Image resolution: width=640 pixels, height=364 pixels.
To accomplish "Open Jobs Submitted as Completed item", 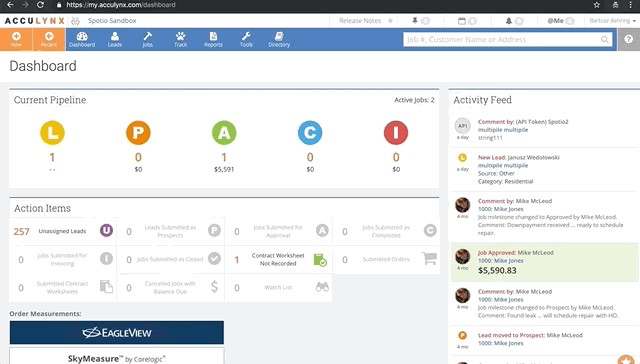I will pyautogui.click(x=386, y=231).
